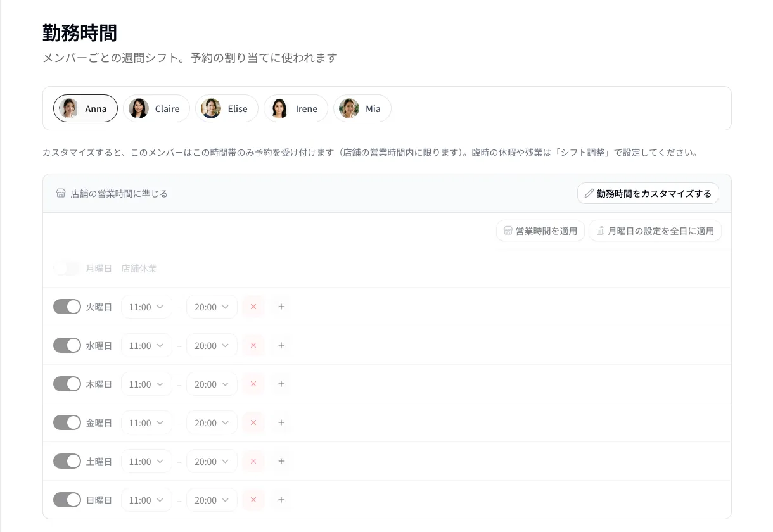This screenshot has width=773, height=532.
Task: Add a time slot to 水曜日 with the plus
Action: (281, 345)
